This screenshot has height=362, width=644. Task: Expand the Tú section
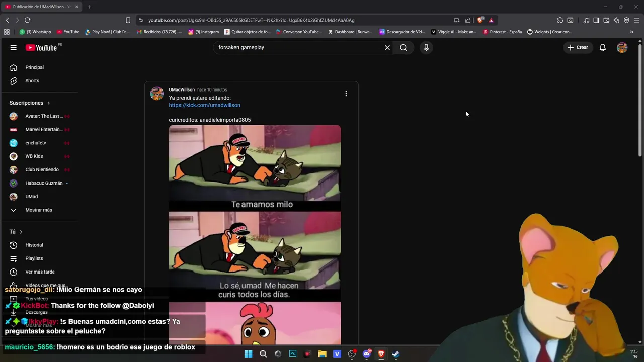tap(16, 232)
